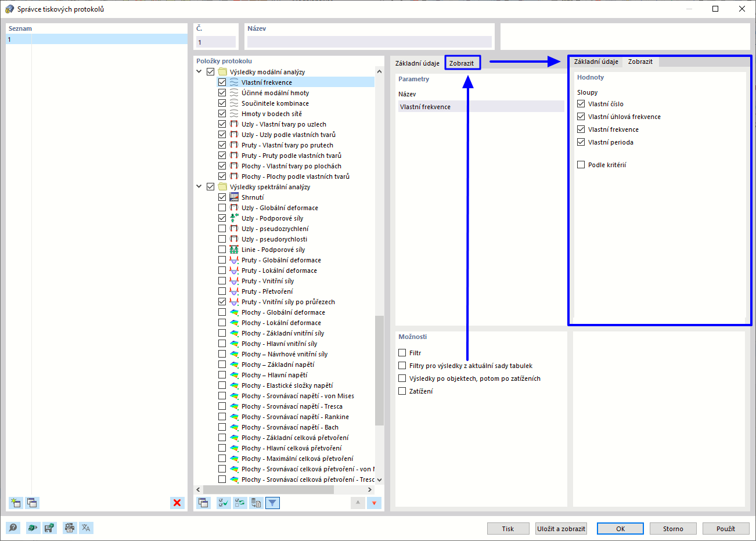Select Plochy - Srovnávací napětí - von Mises item
This screenshot has width=756, height=541.
click(x=298, y=396)
